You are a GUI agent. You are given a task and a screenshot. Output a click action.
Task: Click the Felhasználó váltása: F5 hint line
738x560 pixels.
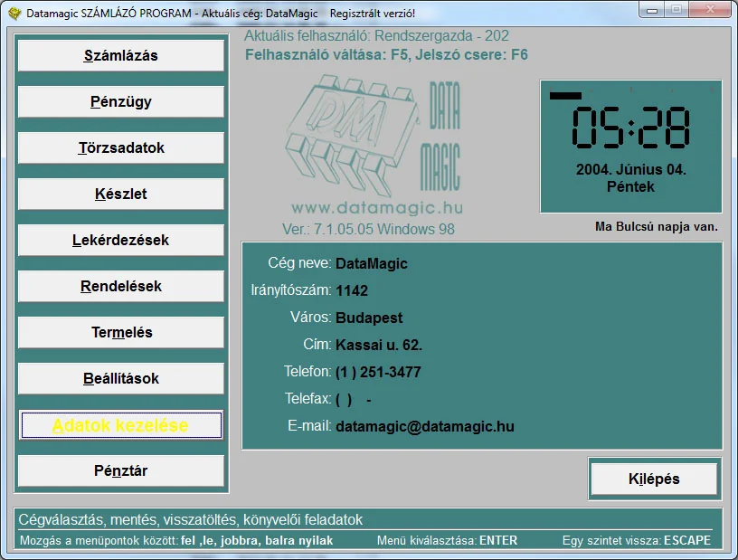click(386, 54)
